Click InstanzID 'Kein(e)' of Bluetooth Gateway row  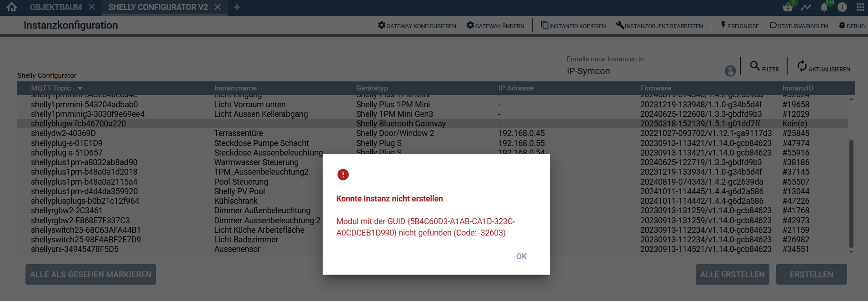point(795,124)
